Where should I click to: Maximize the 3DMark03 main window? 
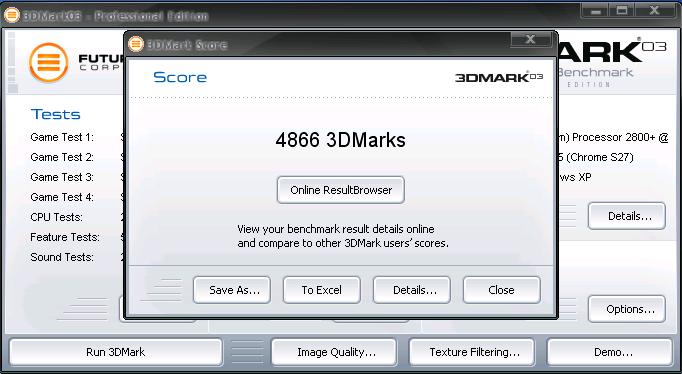(622, 10)
